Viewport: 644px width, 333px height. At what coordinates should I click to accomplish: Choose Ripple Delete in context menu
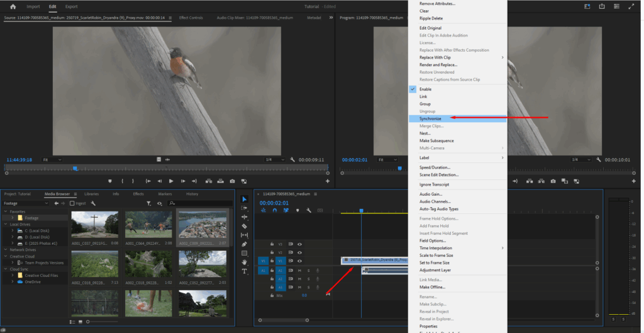pos(458,18)
